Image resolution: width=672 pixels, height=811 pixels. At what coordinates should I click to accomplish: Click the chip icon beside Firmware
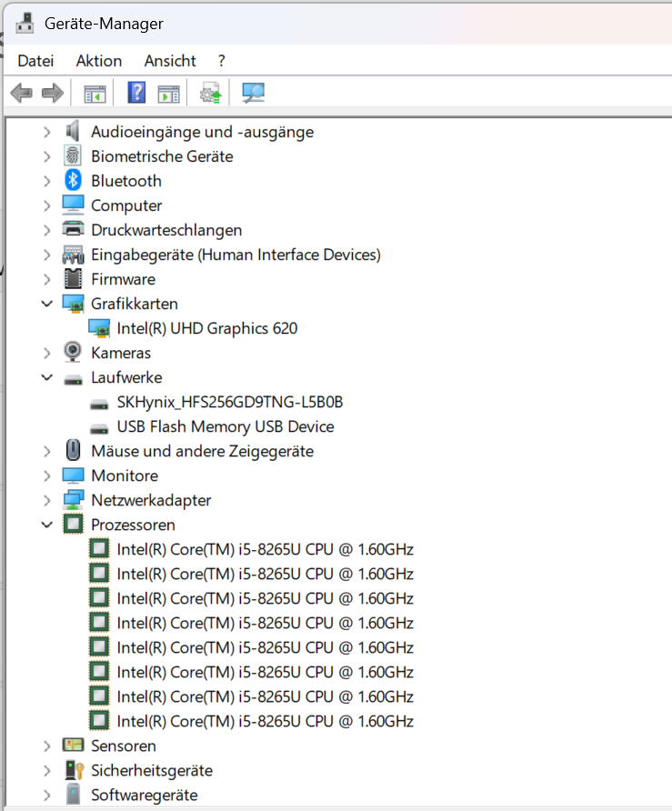coord(73,279)
